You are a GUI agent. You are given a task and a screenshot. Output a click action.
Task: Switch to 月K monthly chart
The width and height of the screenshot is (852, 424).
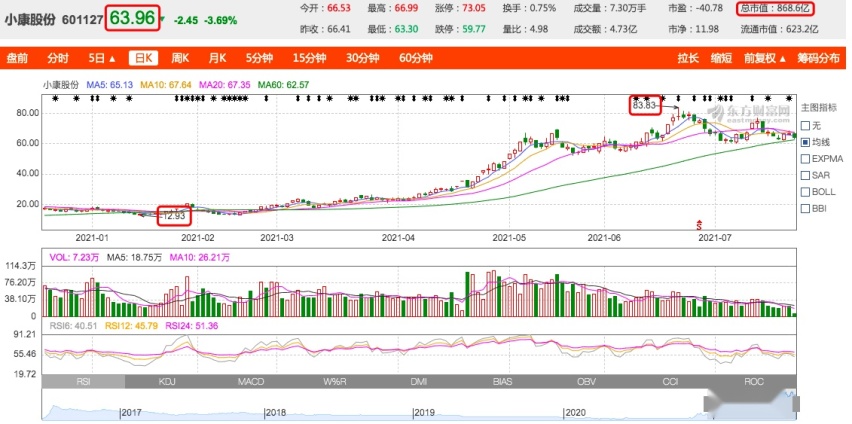218,58
